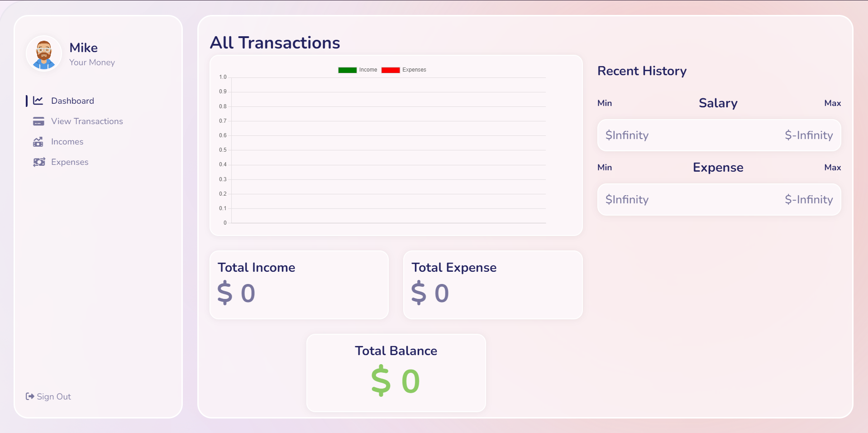This screenshot has height=433, width=868.
Task: Click the Total Balance card
Action: pyautogui.click(x=396, y=373)
